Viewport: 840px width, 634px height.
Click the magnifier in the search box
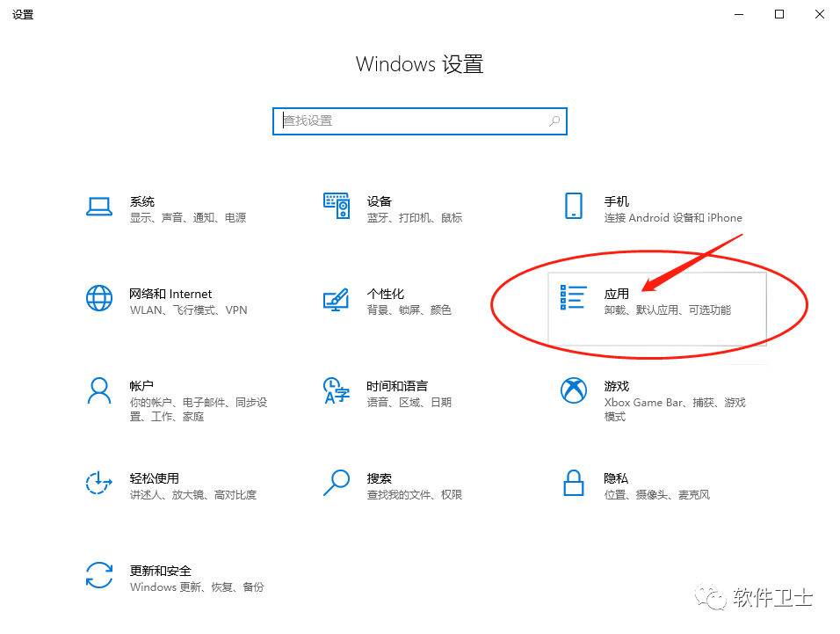coord(554,121)
